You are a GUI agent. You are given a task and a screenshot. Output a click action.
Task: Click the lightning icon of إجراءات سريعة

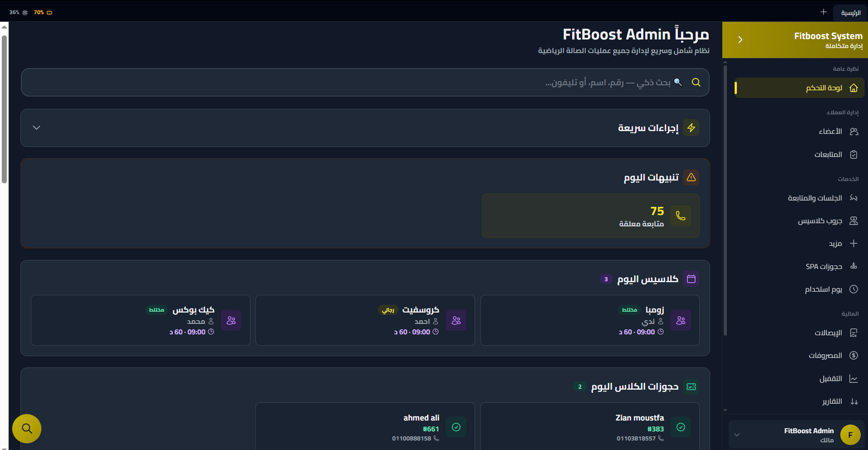point(691,128)
